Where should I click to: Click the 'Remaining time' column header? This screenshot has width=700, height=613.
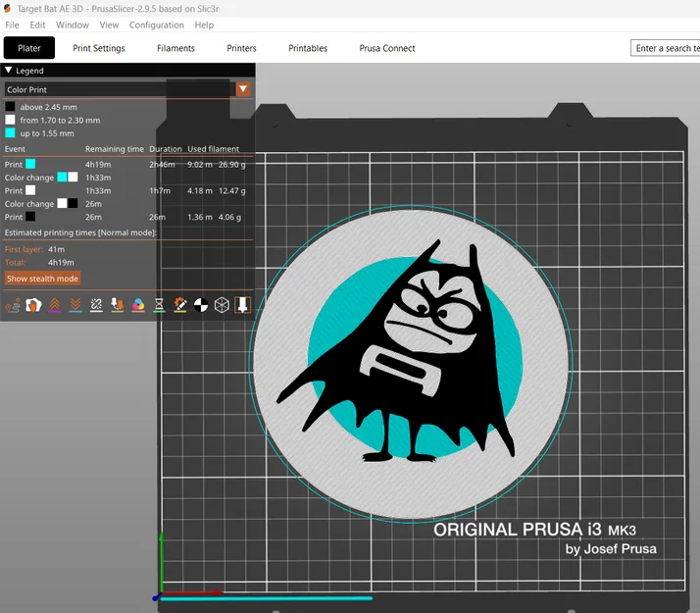tap(115, 149)
